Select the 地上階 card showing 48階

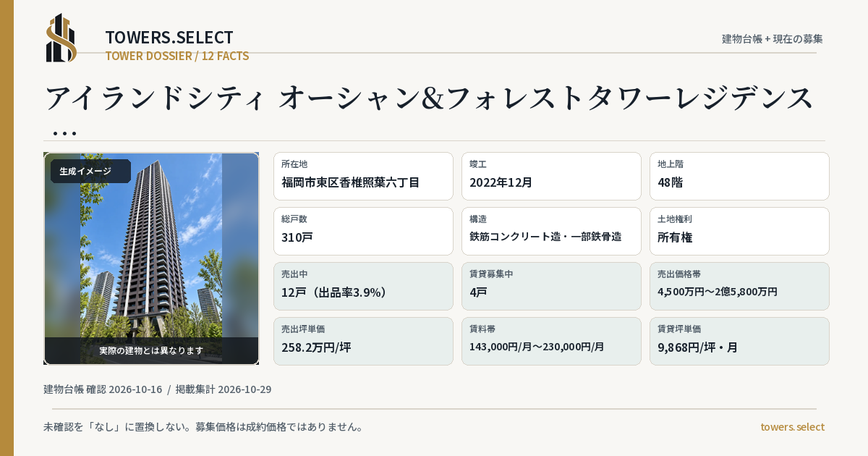(739, 176)
